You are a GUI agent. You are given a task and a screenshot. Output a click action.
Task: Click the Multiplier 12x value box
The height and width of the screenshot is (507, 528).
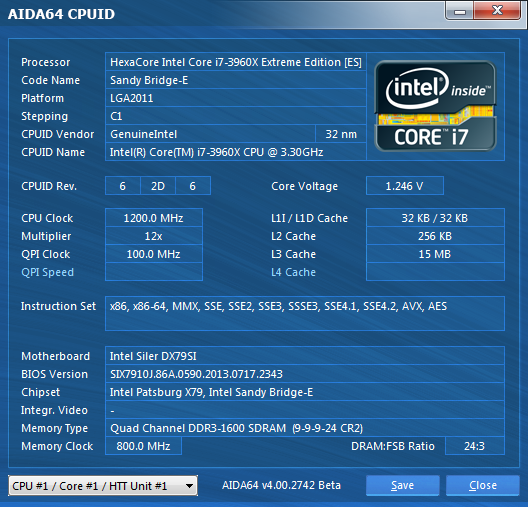154,236
